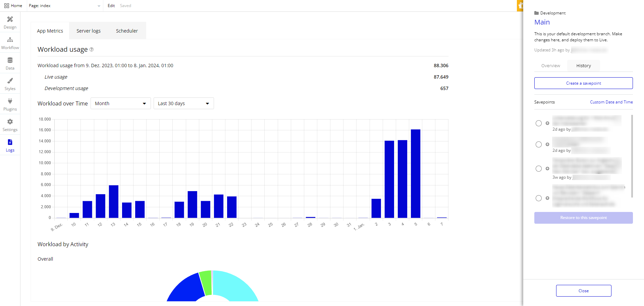This screenshot has width=644, height=306.
Task: Select the first savepoint radio button
Action: tap(539, 123)
